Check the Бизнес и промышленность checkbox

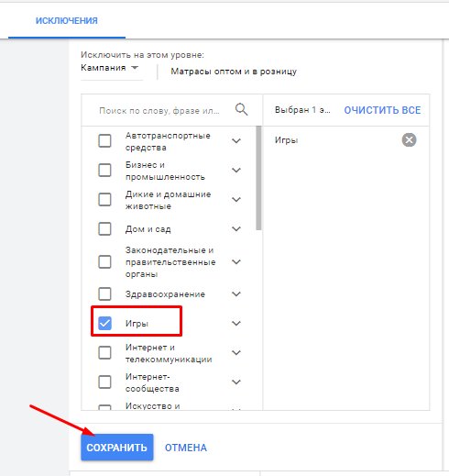pos(104,171)
